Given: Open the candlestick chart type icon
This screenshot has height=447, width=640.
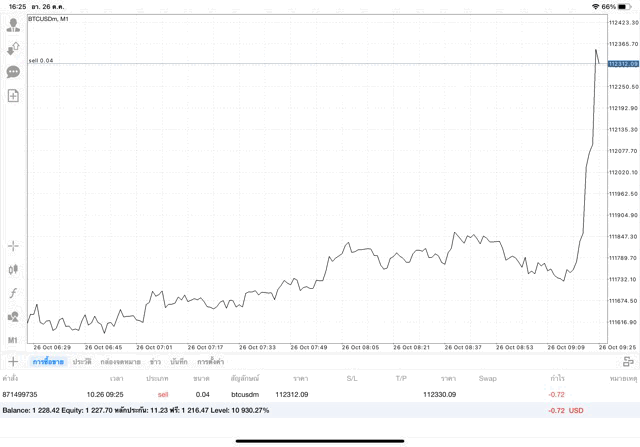Looking at the screenshot, I should click(x=13, y=269).
